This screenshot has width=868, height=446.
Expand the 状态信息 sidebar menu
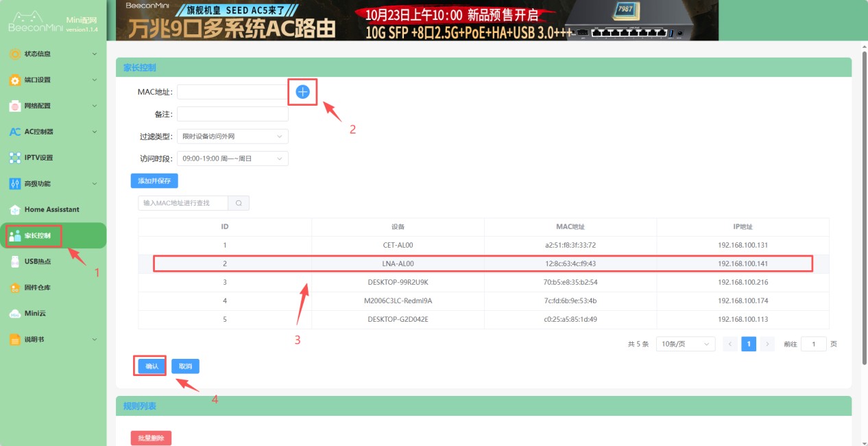point(53,54)
